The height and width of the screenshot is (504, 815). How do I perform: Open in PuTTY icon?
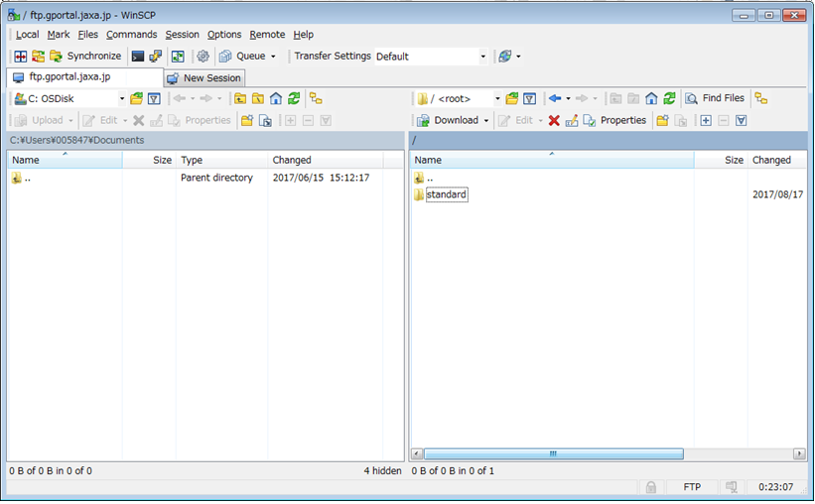coord(156,57)
